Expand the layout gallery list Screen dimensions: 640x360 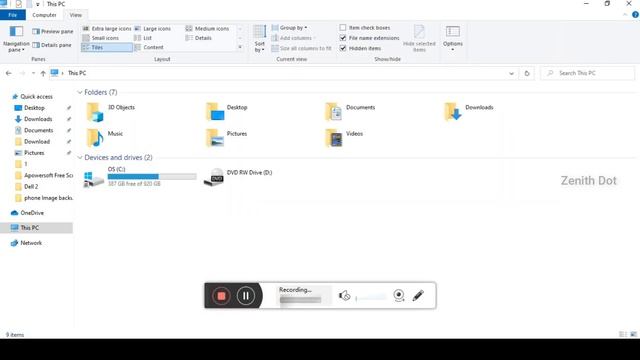tap(240, 47)
